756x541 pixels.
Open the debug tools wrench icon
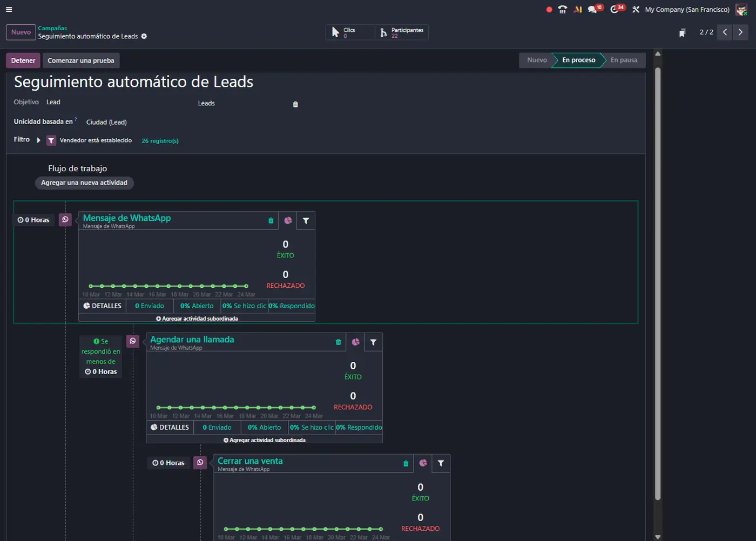(636, 10)
